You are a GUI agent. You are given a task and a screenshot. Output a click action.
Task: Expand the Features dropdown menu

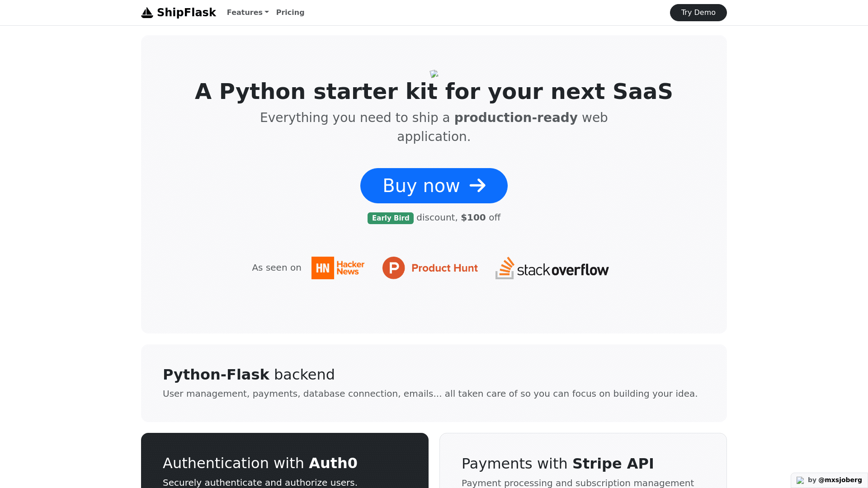pyautogui.click(x=248, y=13)
